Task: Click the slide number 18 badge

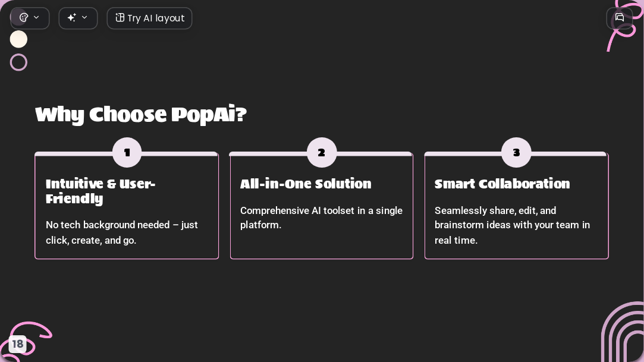Action: [18, 344]
